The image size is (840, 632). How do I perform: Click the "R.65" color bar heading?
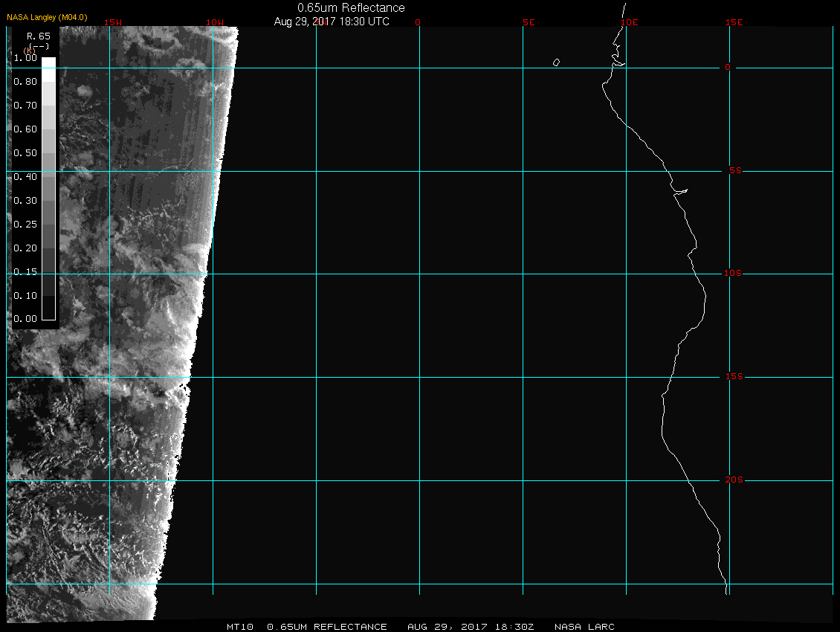(39, 36)
